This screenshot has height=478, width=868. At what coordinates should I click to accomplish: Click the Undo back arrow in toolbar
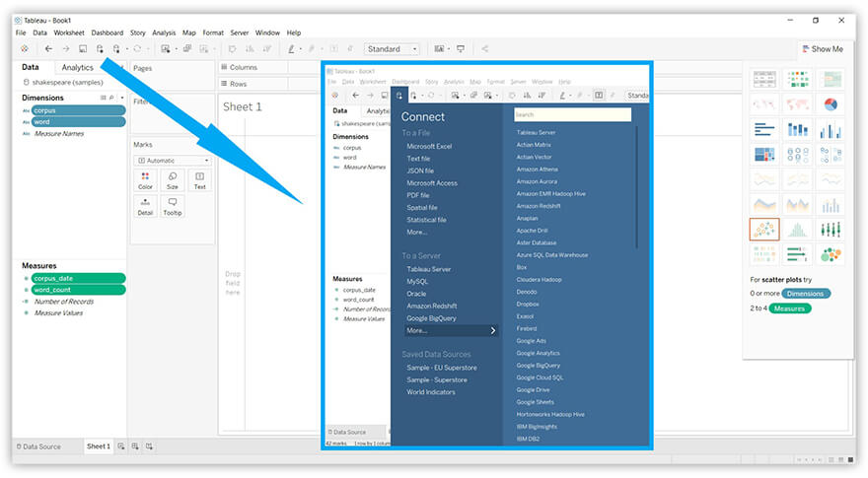(48, 48)
